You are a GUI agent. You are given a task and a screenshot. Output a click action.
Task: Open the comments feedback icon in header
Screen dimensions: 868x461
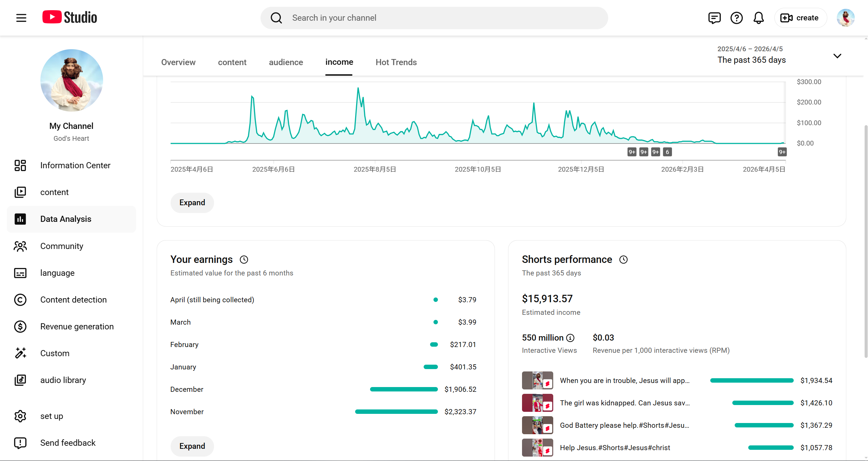(714, 18)
